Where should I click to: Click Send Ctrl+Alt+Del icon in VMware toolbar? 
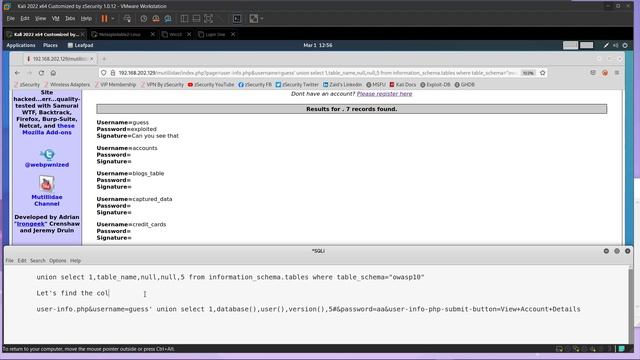point(127,18)
